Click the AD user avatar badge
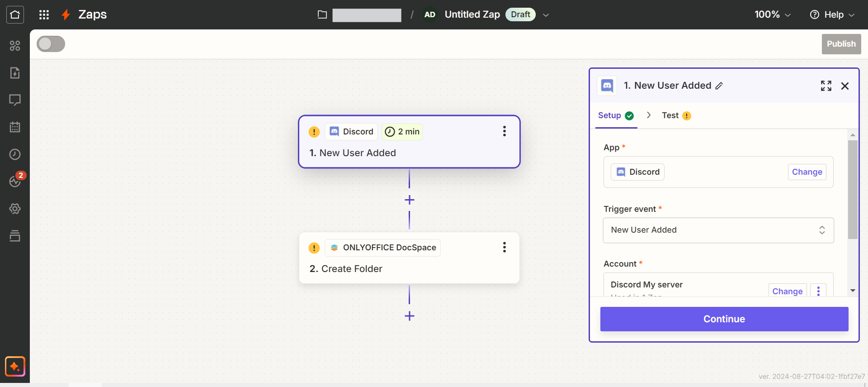Screen dimensions: 868x387 pyautogui.click(x=429, y=14)
